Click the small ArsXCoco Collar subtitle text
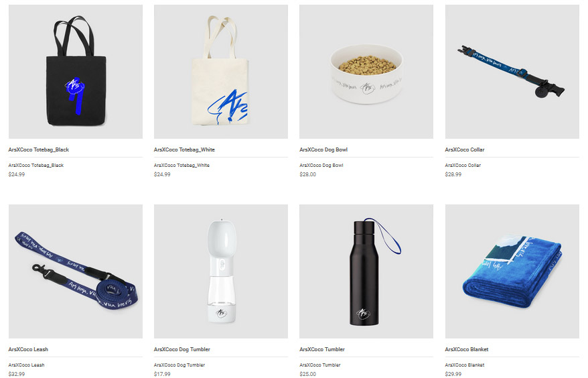Image resolution: width=588 pixels, height=378 pixels. (x=463, y=165)
